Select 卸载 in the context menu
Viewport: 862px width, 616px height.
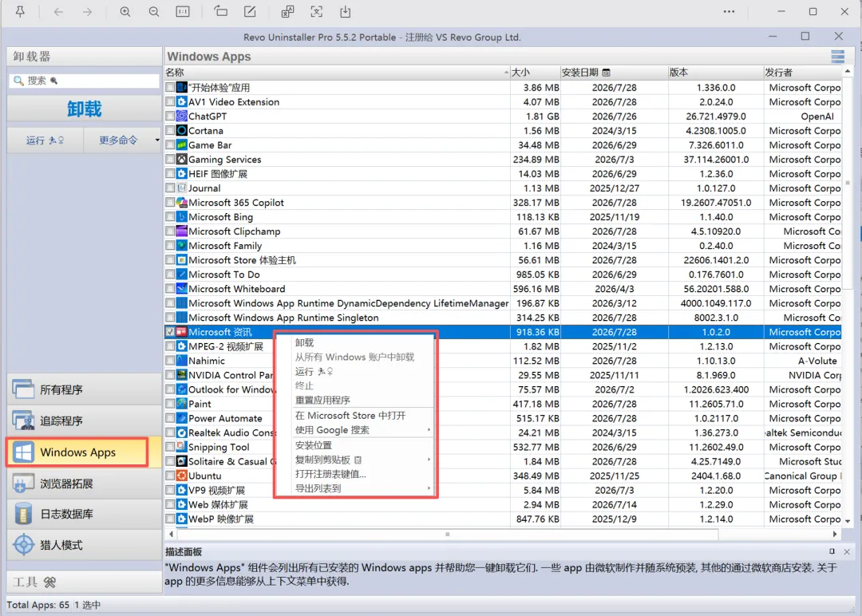[305, 342]
